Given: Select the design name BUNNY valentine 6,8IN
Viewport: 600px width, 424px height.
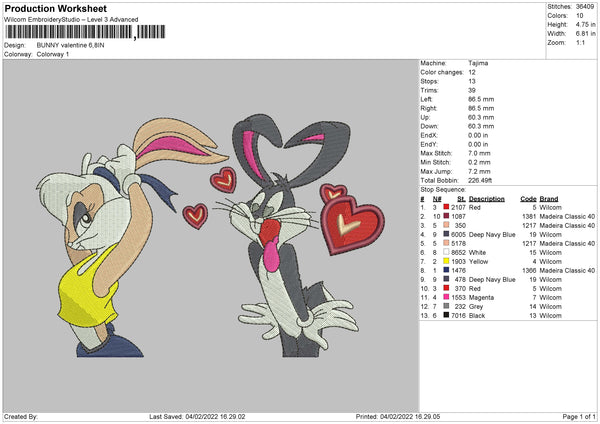Looking at the screenshot, I should click(x=70, y=45).
